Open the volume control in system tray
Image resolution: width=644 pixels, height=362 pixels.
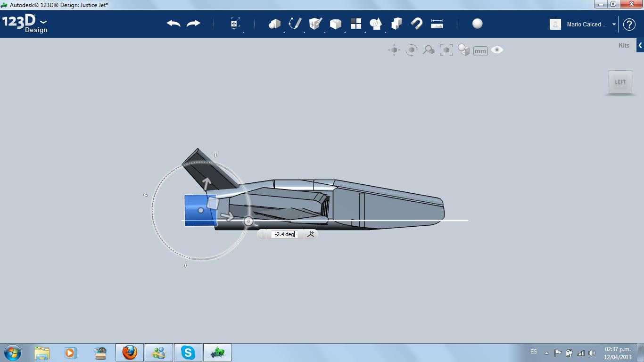[x=592, y=353]
